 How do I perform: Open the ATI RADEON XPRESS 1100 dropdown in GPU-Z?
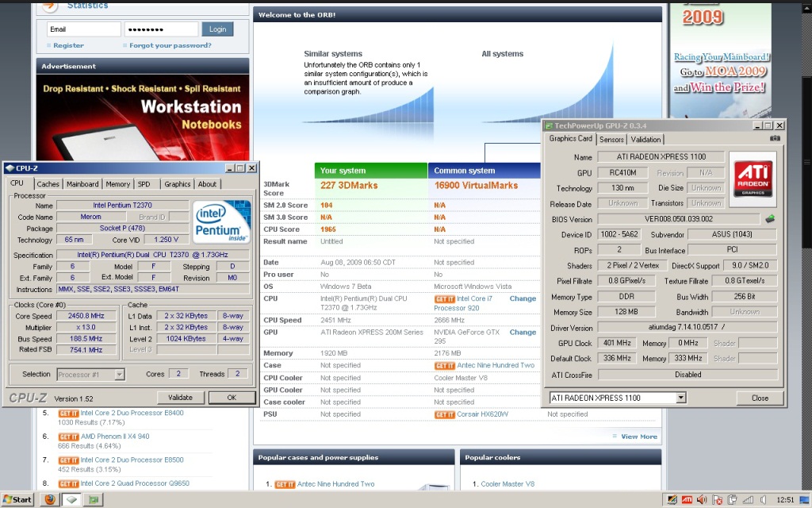coord(681,398)
